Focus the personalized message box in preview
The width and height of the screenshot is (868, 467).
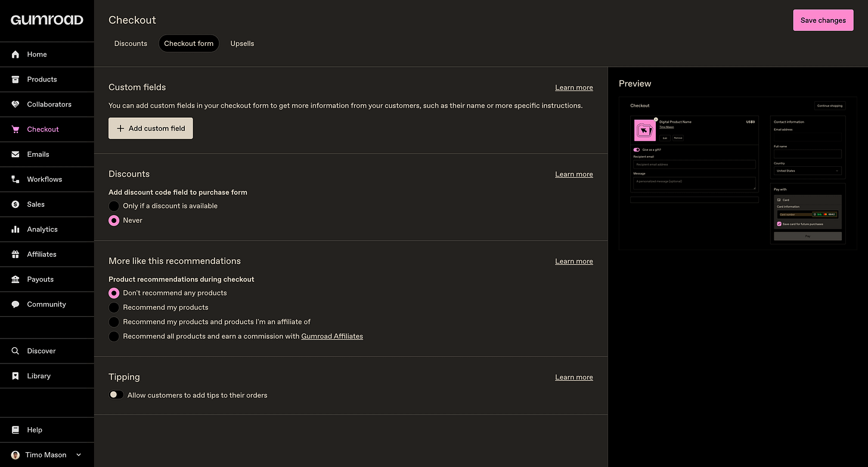click(x=695, y=183)
